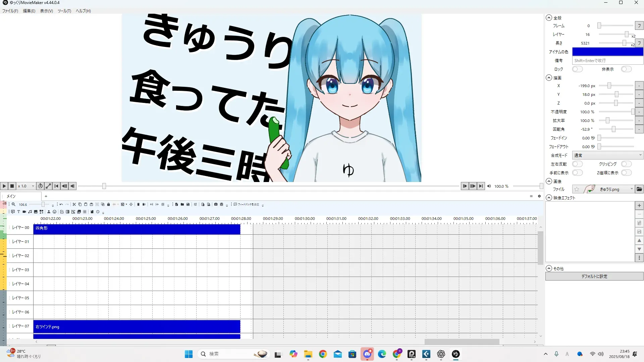Viewport: 644px width, 362px height.
Task: Add a video item with the camera icon
Action: (24, 212)
